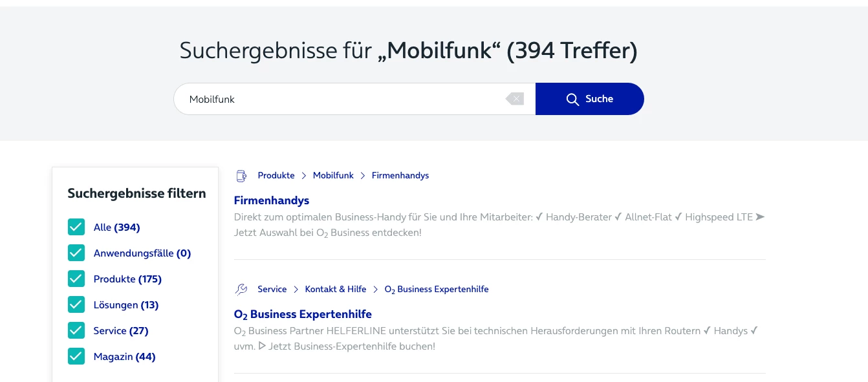Uncheck the Anwendungsfälle (0) filter

pos(76,253)
